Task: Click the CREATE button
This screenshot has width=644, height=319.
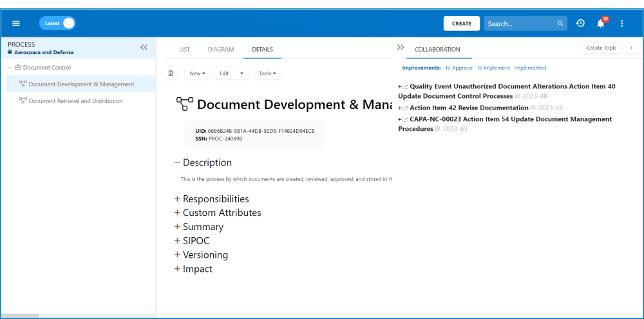Action: (x=462, y=23)
